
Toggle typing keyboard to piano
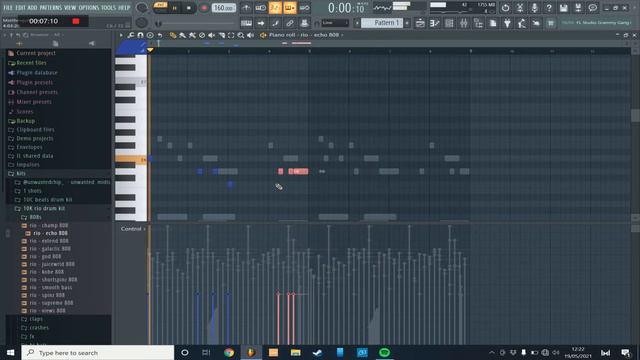[246, 23]
